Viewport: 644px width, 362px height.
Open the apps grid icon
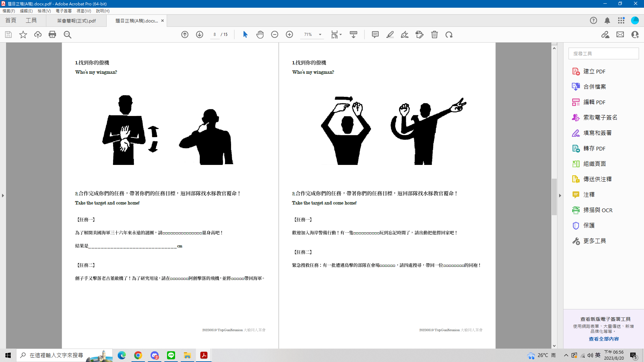click(621, 20)
